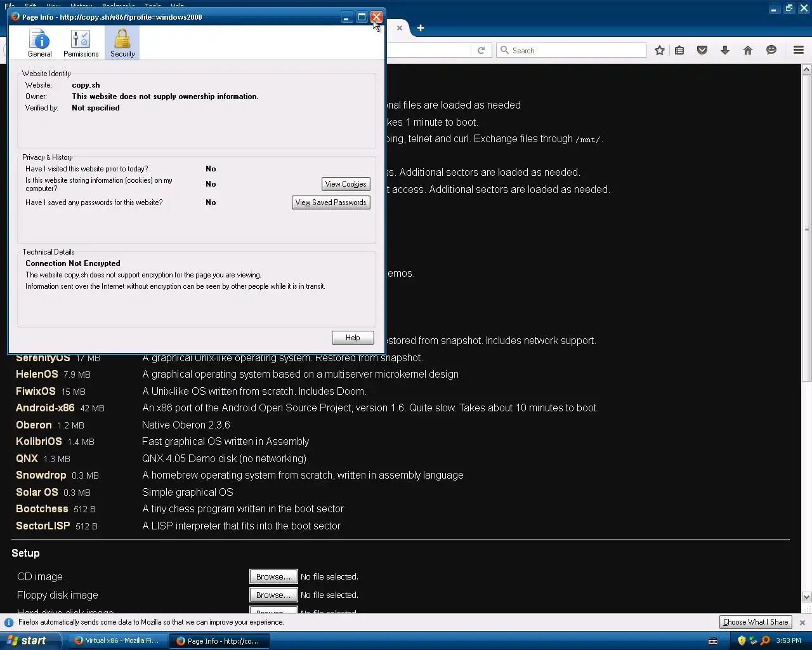Save page to Pocket
The image size is (812, 650).
click(702, 50)
